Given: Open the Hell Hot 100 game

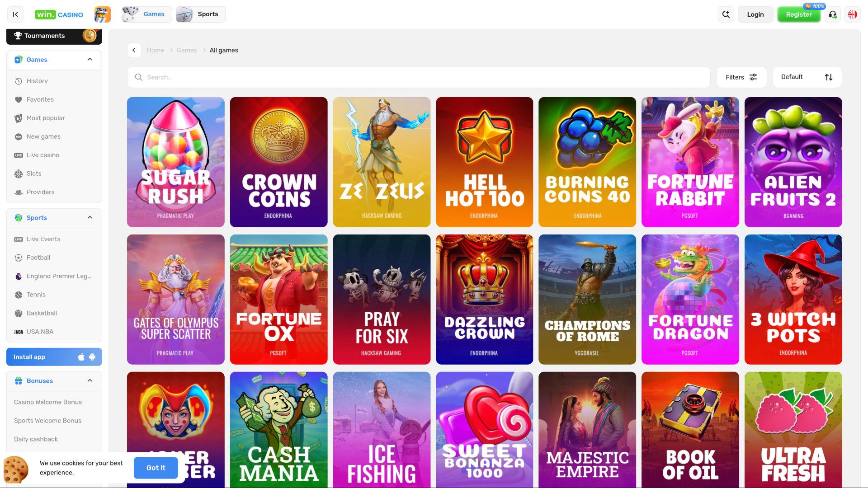Looking at the screenshot, I should tap(485, 162).
